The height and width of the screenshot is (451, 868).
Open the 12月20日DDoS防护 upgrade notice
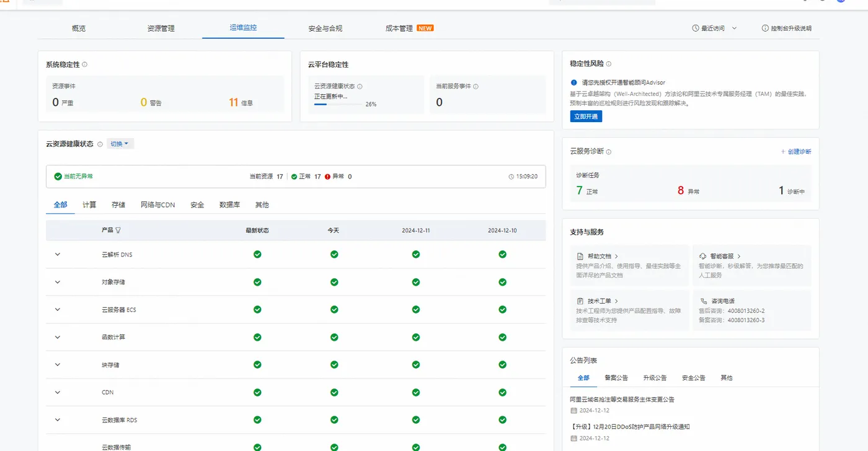630,427
